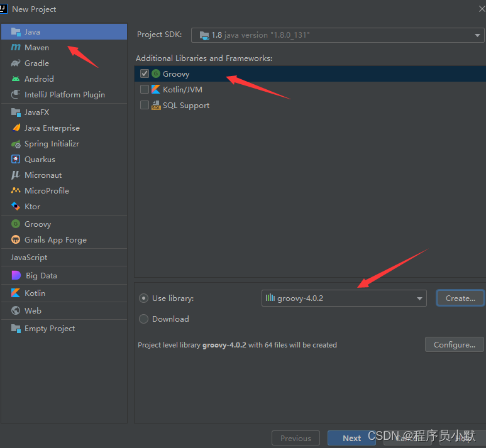Click the SQL Support icon
This screenshot has width=486, height=448.
pos(156,106)
